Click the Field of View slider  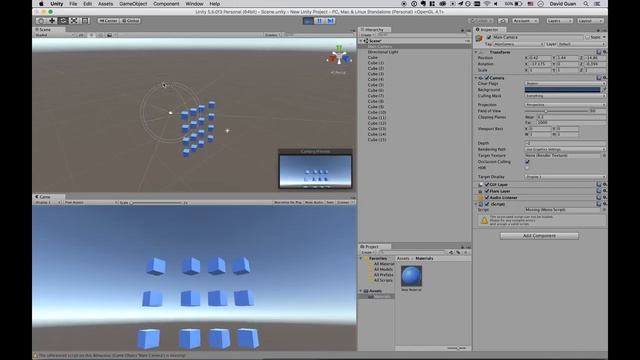[x=556, y=111]
